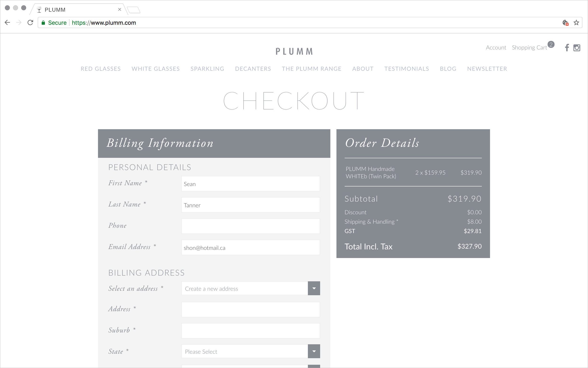Click the Order Details heading
Screen dimensions: 588x368
coord(382,143)
